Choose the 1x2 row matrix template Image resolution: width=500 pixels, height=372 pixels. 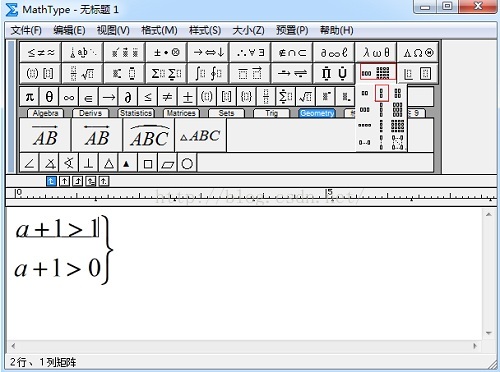coord(365,93)
